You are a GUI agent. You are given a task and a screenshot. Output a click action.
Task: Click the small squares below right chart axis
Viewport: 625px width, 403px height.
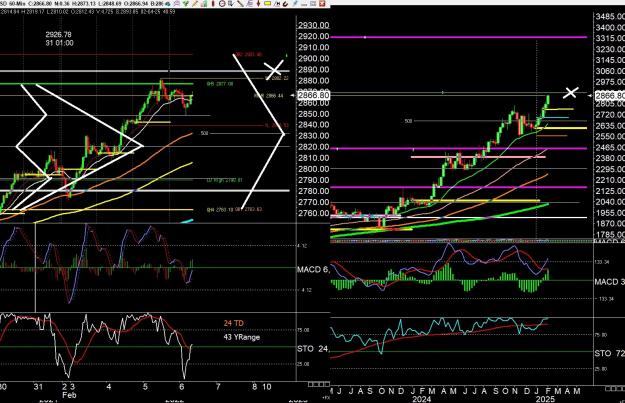pyautogui.click(x=615, y=388)
